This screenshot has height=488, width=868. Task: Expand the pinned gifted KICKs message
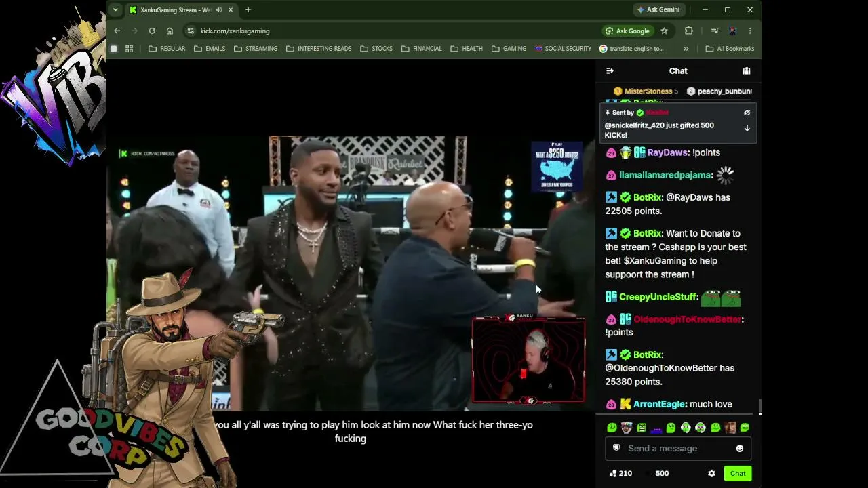[x=747, y=128]
